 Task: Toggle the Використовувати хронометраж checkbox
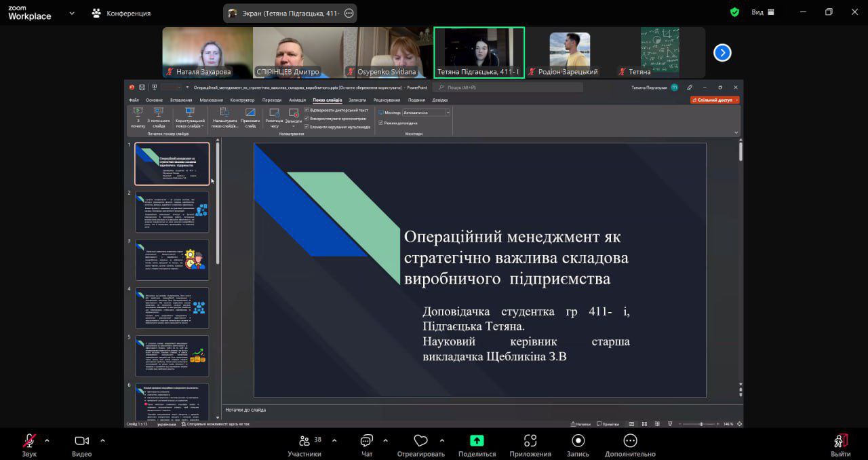point(307,118)
